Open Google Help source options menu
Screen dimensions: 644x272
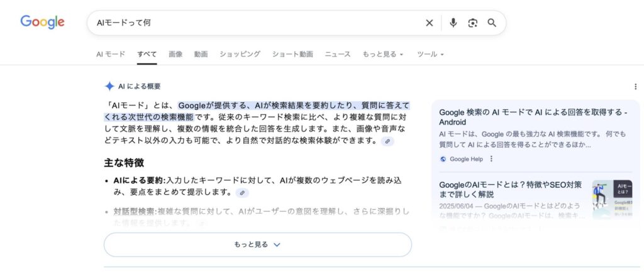492,159
